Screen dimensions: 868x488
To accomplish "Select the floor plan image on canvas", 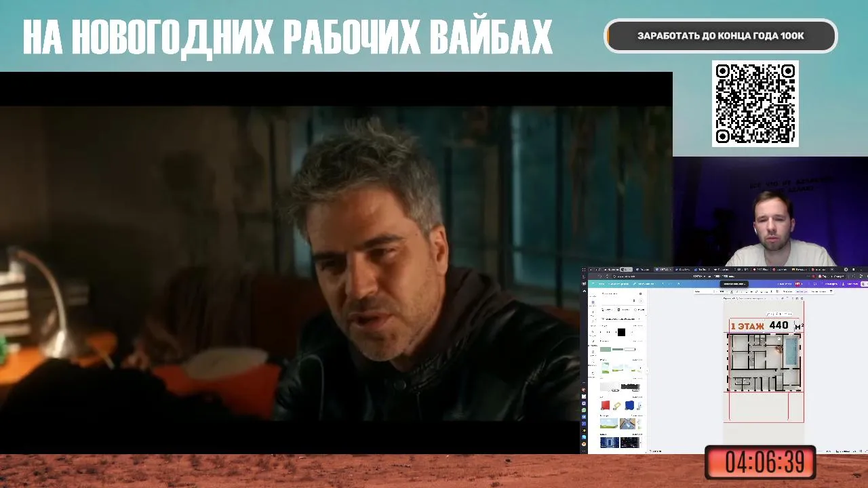I will [x=764, y=363].
